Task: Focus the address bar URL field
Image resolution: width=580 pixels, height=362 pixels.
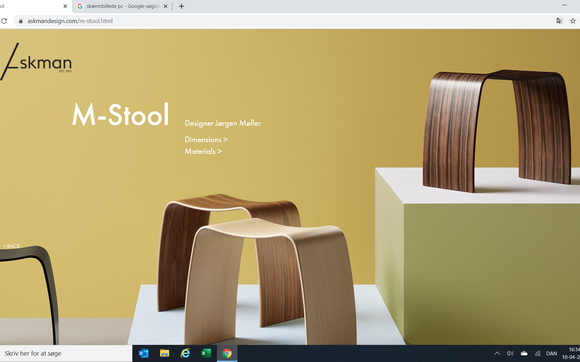Action: pyautogui.click(x=281, y=21)
